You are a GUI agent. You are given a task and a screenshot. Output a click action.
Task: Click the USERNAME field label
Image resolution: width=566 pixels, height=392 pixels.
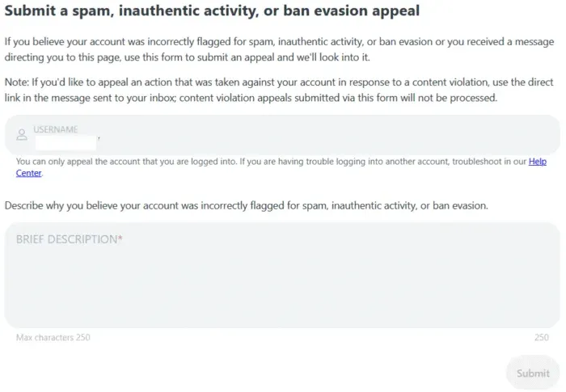click(x=56, y=129)
